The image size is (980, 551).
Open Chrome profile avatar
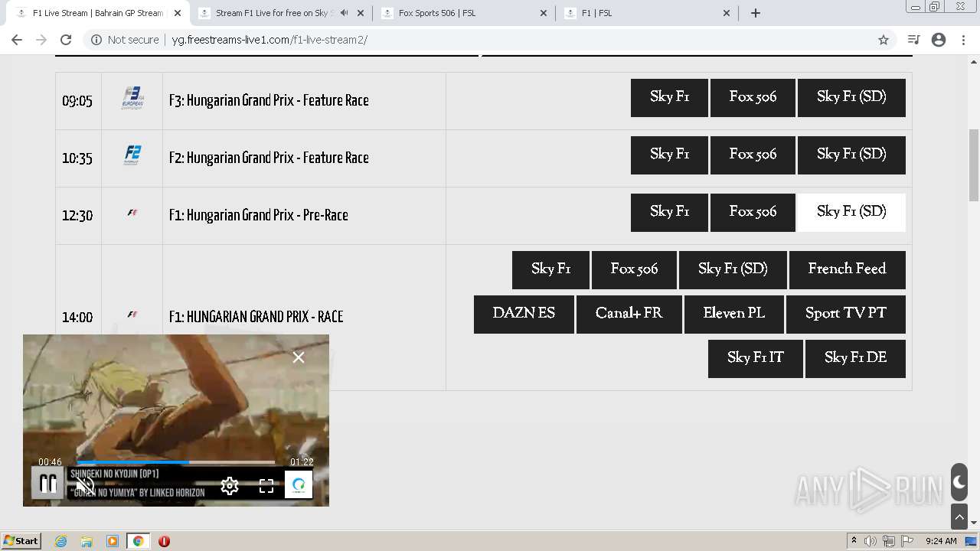[x=939, y=40]
